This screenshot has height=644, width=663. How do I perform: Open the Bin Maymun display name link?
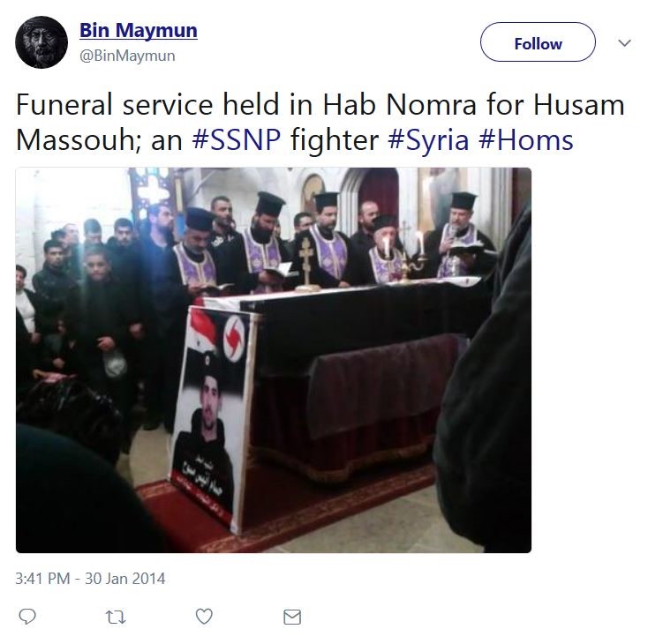click(139, 30)
